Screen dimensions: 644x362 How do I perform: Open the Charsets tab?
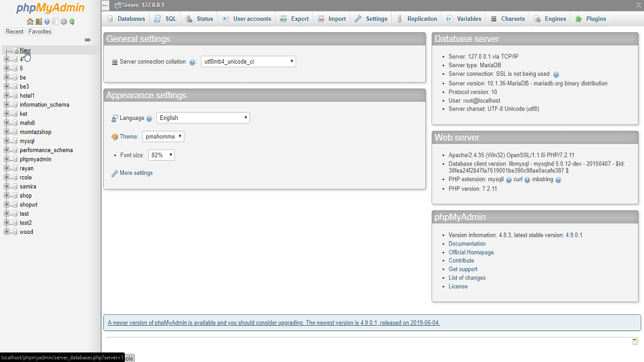(508, 19)
